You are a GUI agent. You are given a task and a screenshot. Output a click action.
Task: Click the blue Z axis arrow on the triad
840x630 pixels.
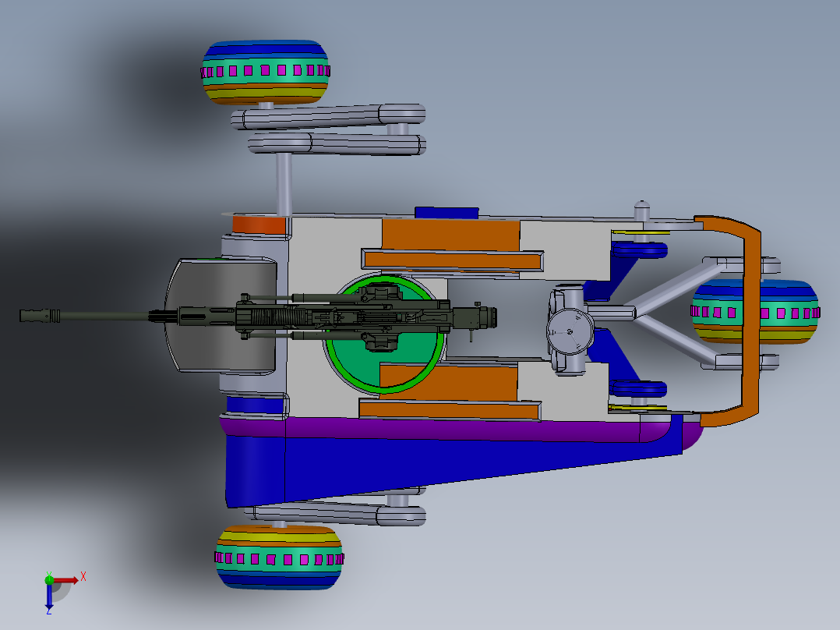click(x=49, y=596)
